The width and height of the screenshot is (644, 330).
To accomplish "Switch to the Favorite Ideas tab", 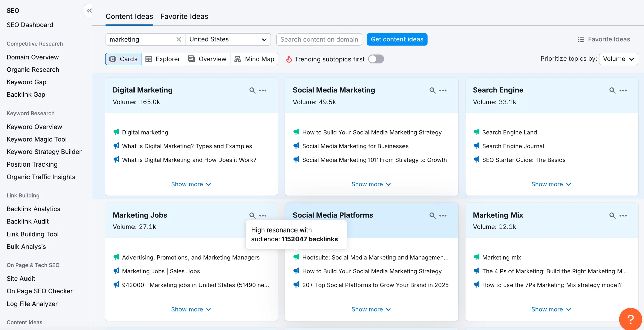I will pos(184,16).
